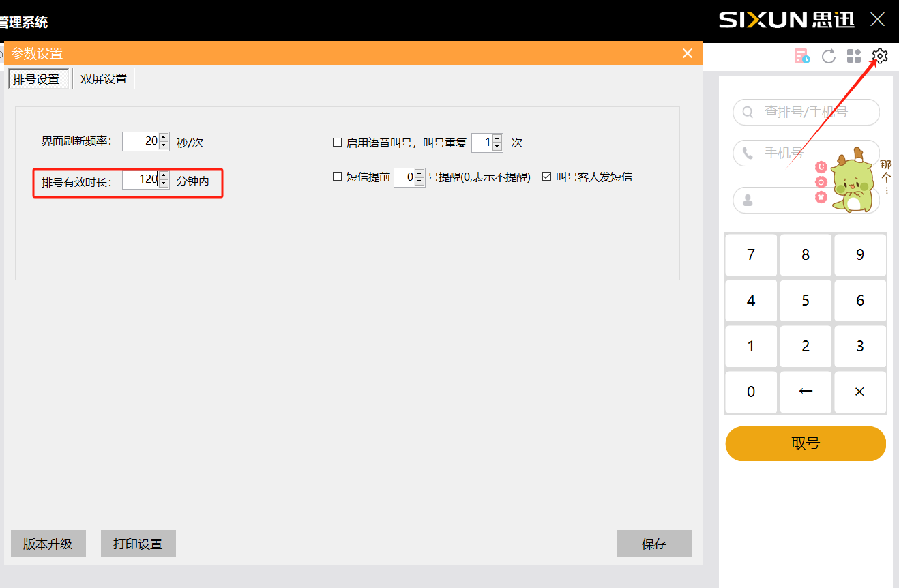Focus the 查排号/手机号 search field
The height and width of the screenshot is (588, 899).
pos(812,112)
